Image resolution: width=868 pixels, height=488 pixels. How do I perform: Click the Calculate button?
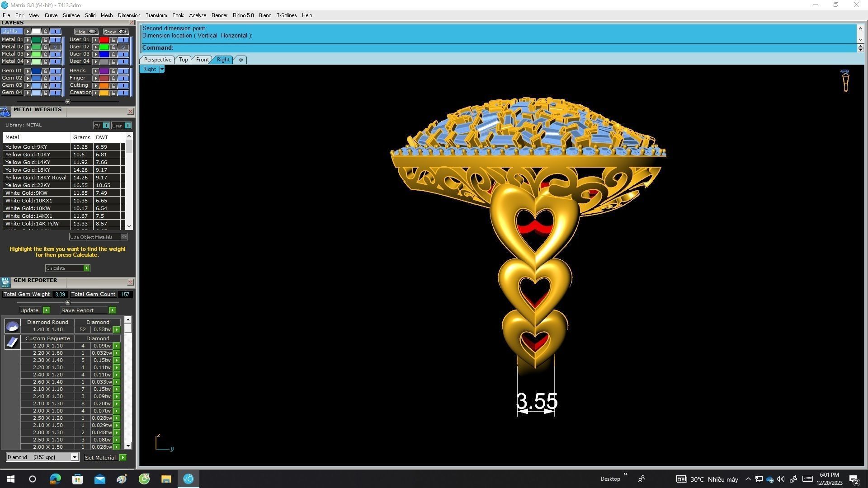click(x=68, y=268)
